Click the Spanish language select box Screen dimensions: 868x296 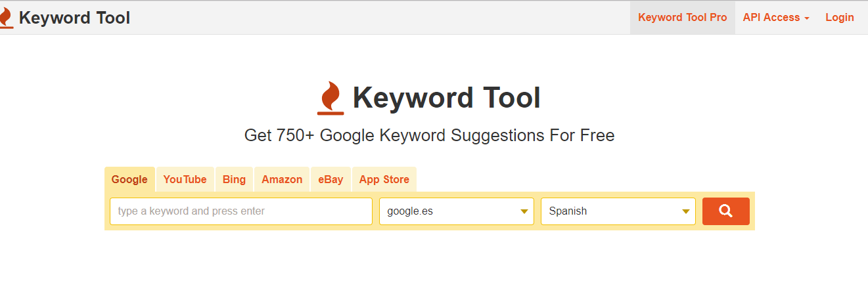coord(608,211)
